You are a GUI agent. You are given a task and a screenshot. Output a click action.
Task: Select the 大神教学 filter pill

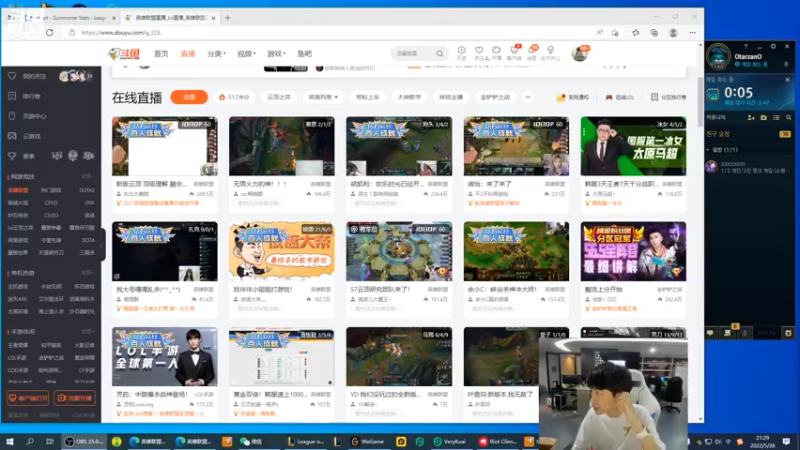pyautogui.click(x=409, y=97)
